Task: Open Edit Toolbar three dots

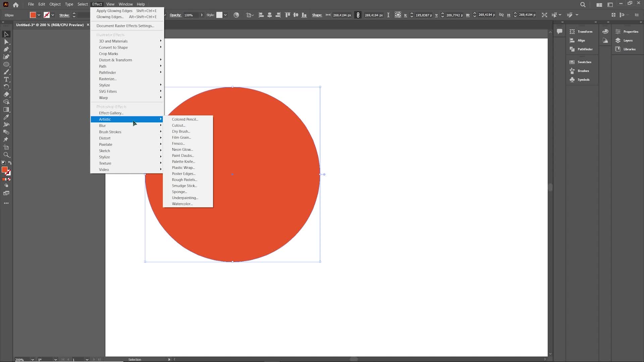Action: 6,203
